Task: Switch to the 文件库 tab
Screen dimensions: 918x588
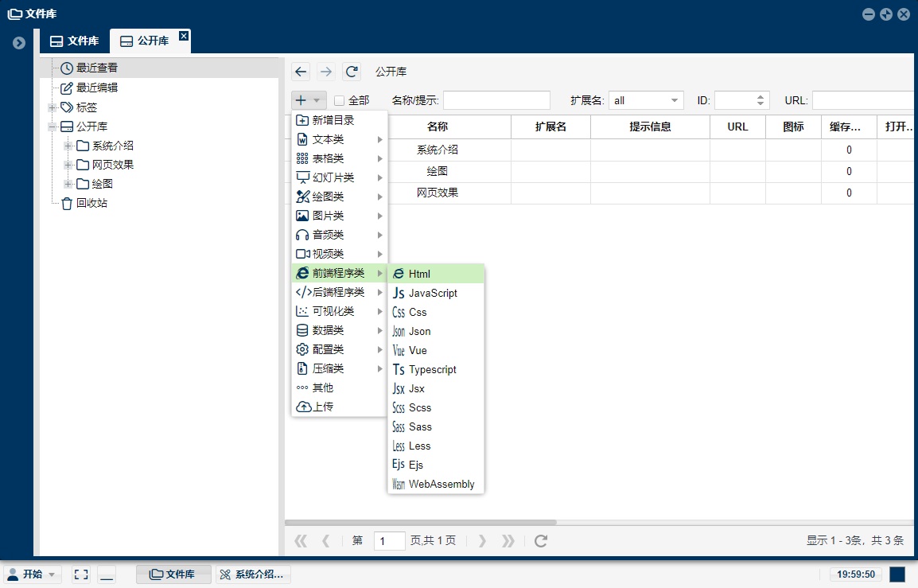Action: click(x=74, y=40)
